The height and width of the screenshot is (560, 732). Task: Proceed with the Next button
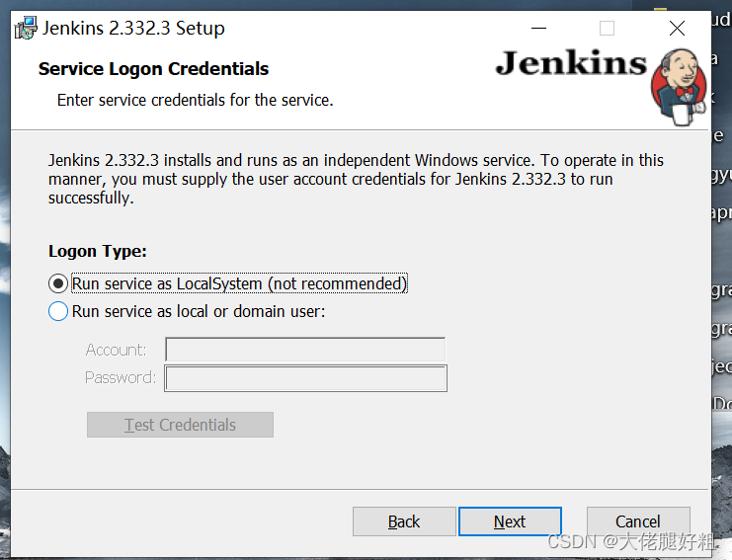(x=510, y=521)
